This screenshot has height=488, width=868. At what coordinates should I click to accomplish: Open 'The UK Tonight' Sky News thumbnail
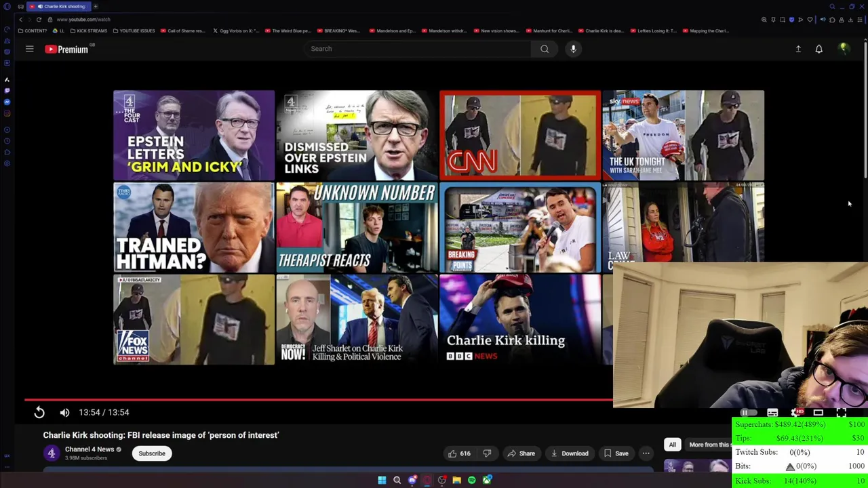click(683, 136)
